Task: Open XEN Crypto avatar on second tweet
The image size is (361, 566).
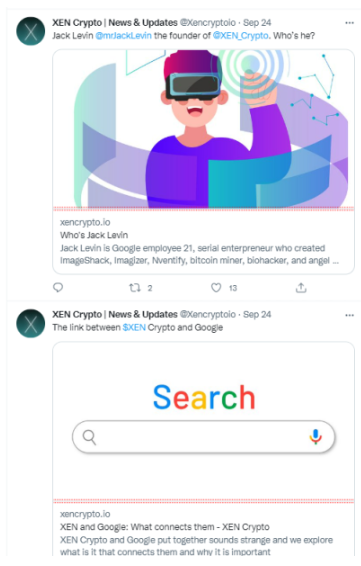Action: click(x=31, y=323)
